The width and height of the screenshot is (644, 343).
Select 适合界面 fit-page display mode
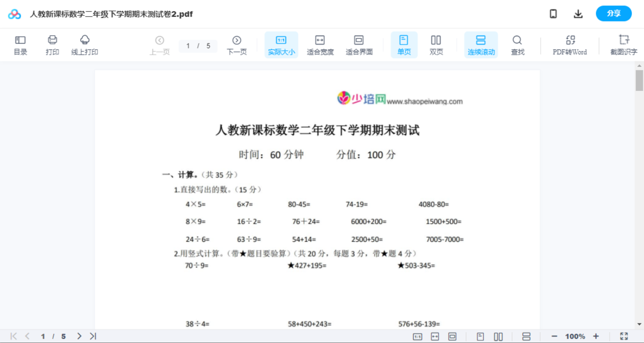coord(359,45)
